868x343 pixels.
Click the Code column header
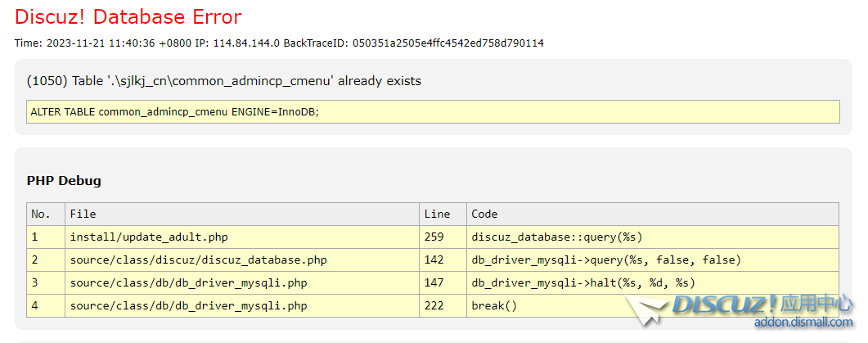pos(484,214)
